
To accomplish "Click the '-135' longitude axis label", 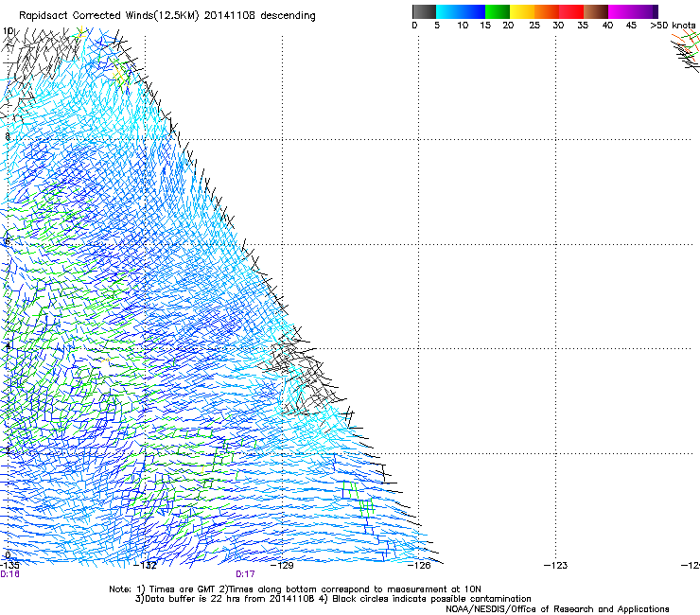I will 9,566.
